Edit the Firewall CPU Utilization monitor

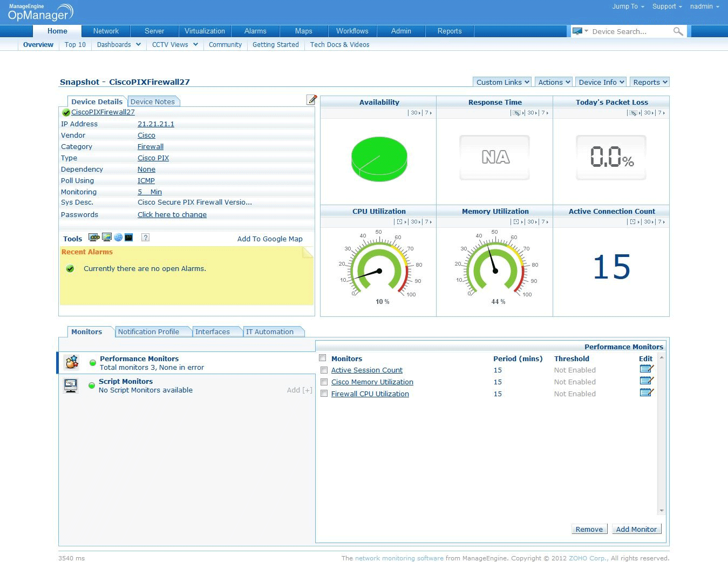pos(646,392)
